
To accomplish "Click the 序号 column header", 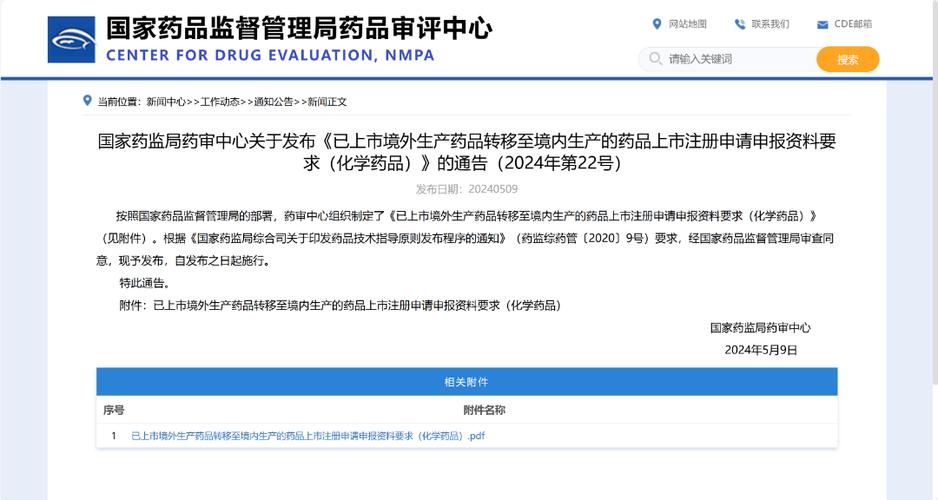I will click(114, 410).
